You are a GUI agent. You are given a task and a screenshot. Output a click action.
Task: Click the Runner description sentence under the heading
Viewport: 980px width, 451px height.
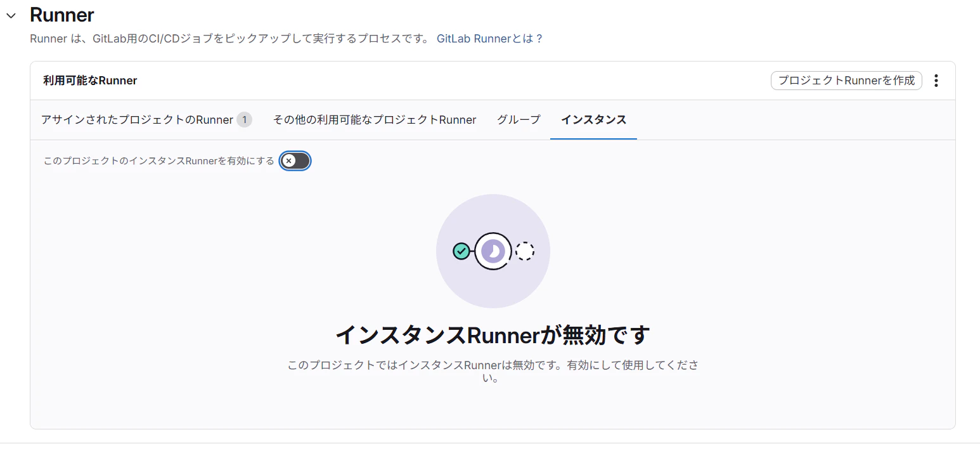coord(229,39)
